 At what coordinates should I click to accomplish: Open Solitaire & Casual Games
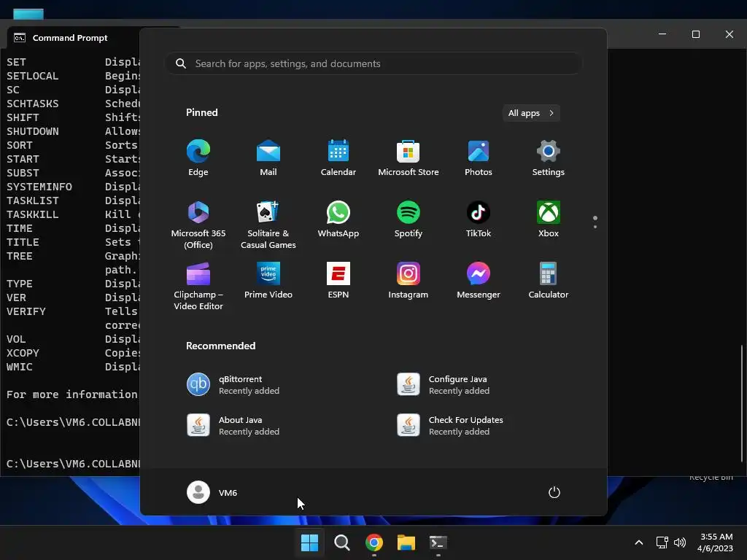(268, 225)
